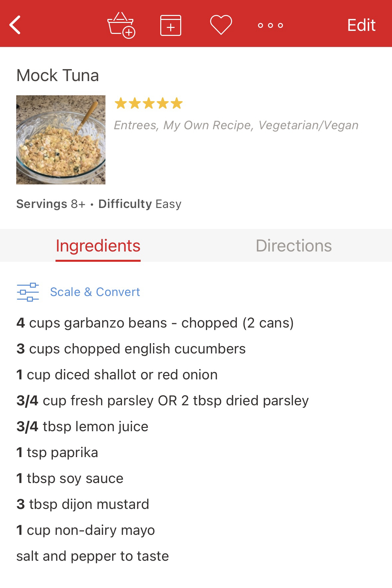Tap the non-dairy mayo ingredient
The height and width of the screenshot is (588, 392).
click(x=86, y=530)
